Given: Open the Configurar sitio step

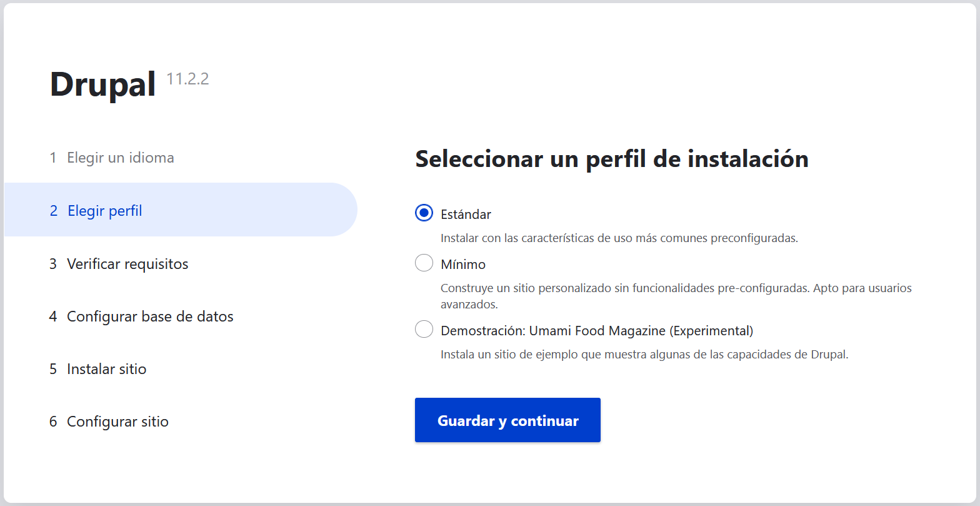Looking at the screenshot, I should click(109, 422).
